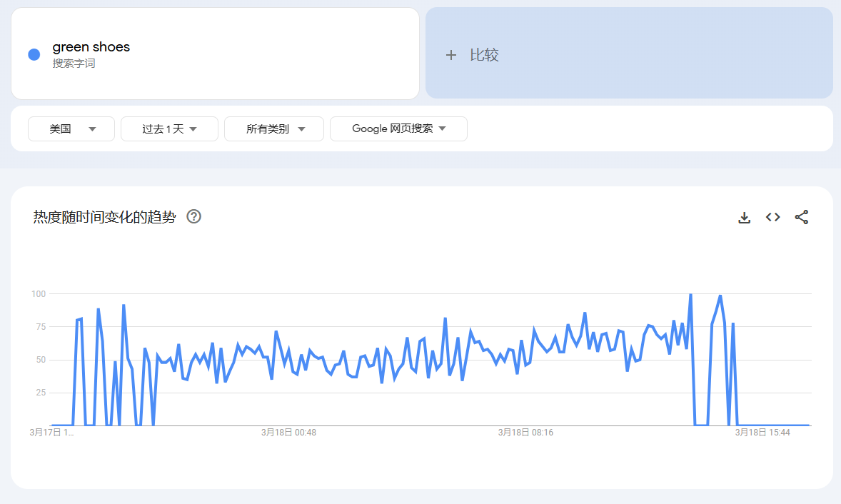This screenshot has width=841, height=504.
Task: Open the help icon beside 热度随时间变化的趋势
Action: click(193, 216)
